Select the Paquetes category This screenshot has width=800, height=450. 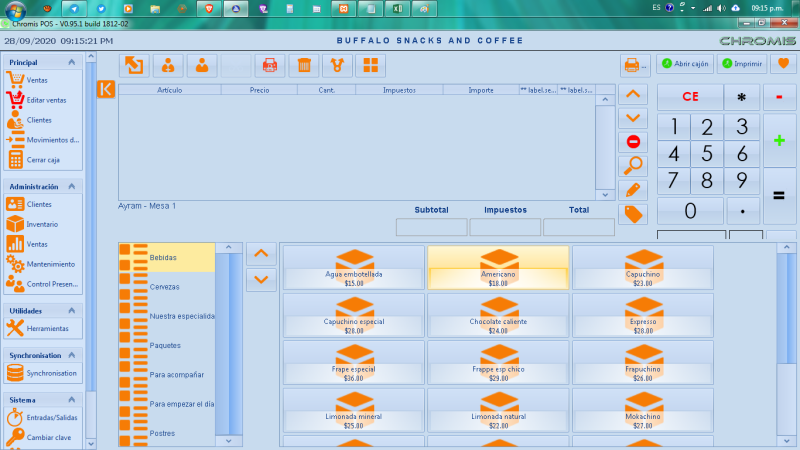pos(167,345)
